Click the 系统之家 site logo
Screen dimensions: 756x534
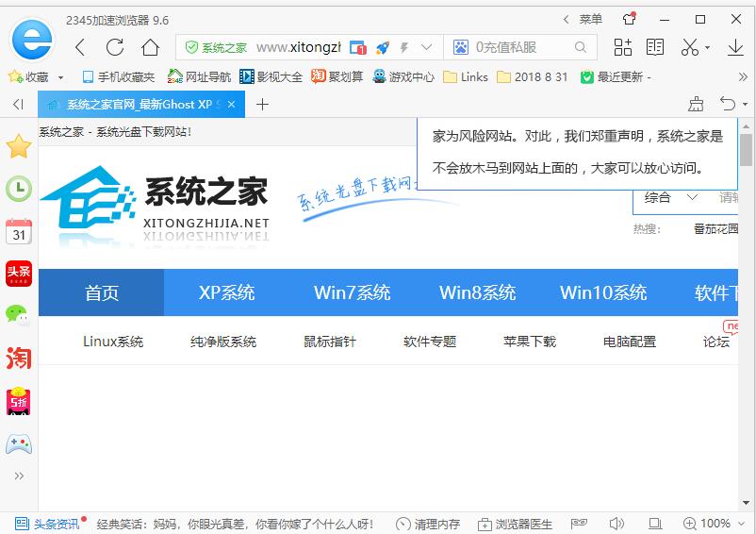click(x=155, y=207)
